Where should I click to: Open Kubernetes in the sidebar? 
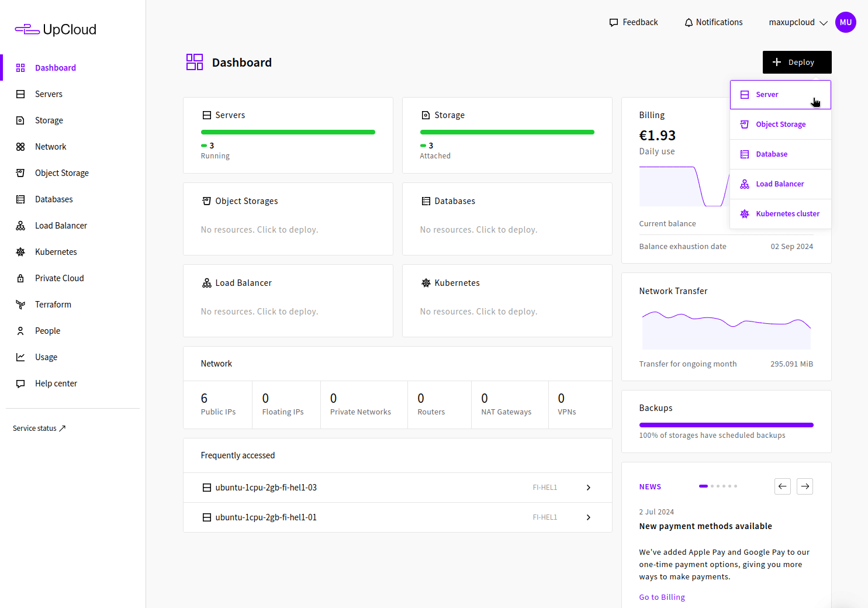(72, 252)
